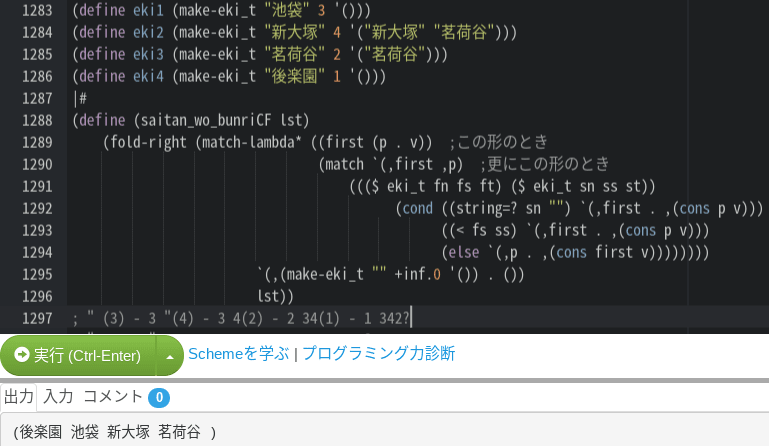Run code with 実行 (Ctrl-Enter) button
The height and width of the screenshot is (446, 769).
click(78, 355)
